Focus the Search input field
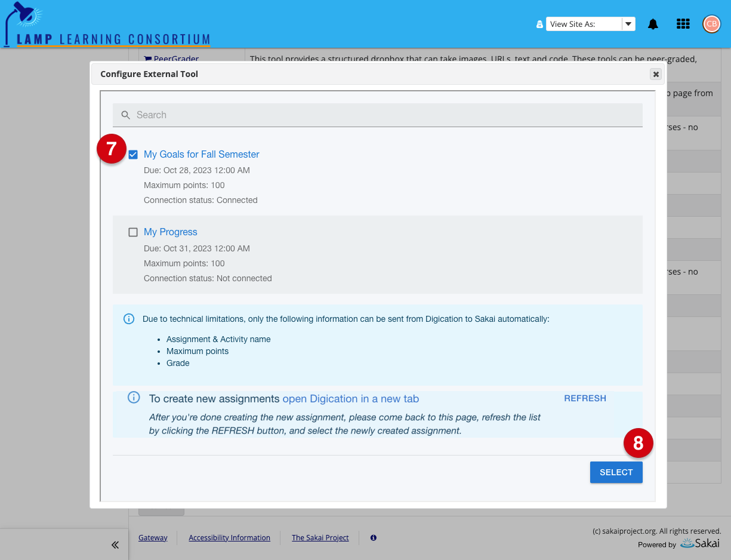Image resolution: width=731 pixels, height=560 pixels. coord(378,115)
